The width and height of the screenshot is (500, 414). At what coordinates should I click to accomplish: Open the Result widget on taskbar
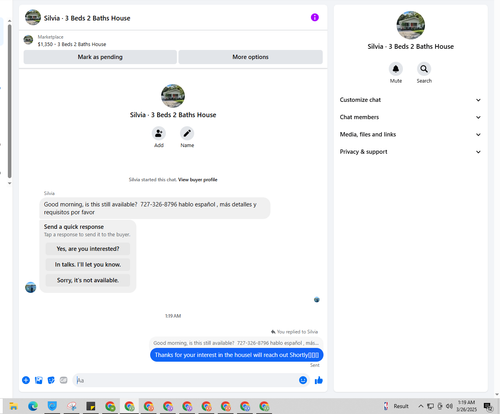(x=396, y=406)
